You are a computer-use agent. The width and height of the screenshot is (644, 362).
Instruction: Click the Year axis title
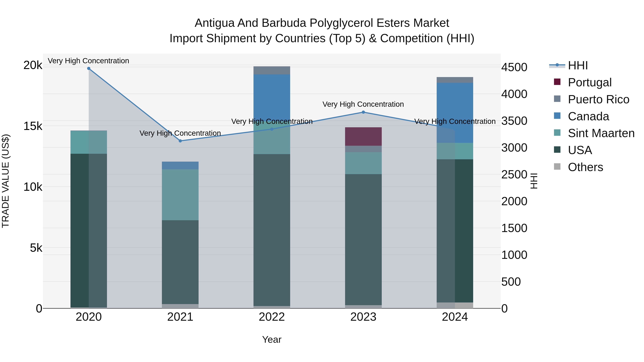point(272,339)
